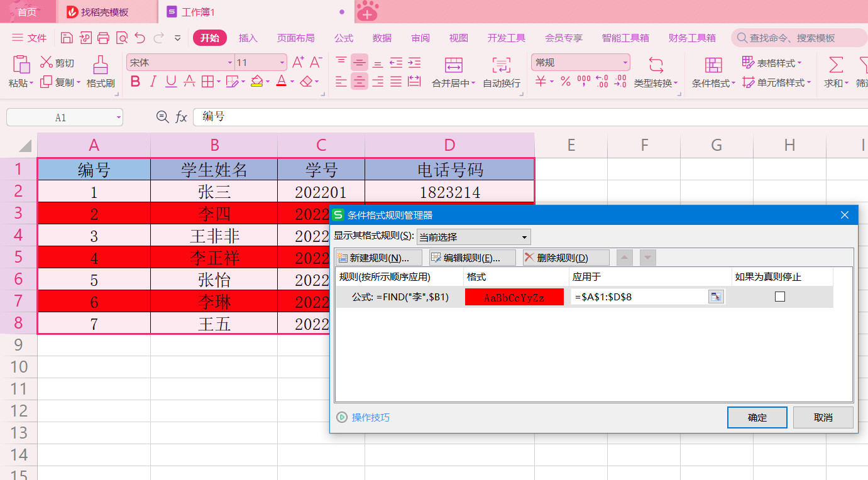Image resolution: width=868 pixels, height=480 pixels.
Task: Select the Format Painter brush
Action: [101, 65]
